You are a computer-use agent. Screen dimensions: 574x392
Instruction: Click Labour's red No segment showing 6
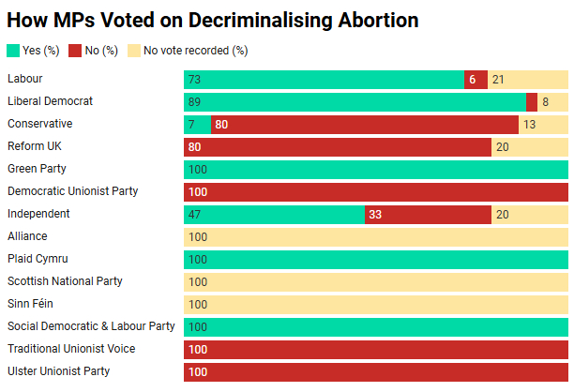[476, 80]
